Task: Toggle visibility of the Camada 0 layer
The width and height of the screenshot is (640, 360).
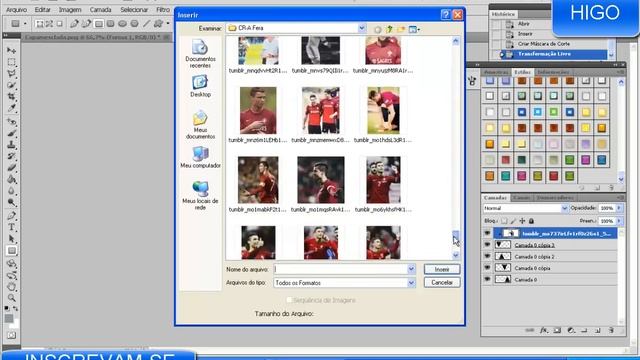Action: 487,279
